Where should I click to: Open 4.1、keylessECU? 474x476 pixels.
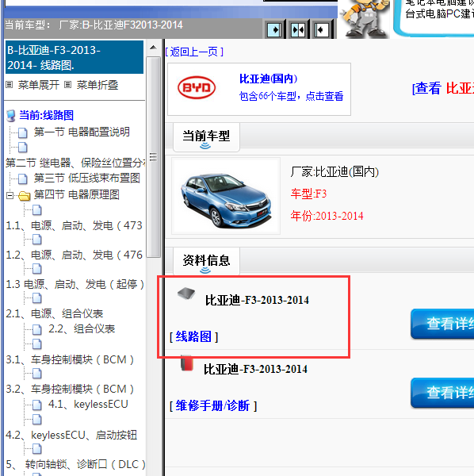click(x=88, y=405)
